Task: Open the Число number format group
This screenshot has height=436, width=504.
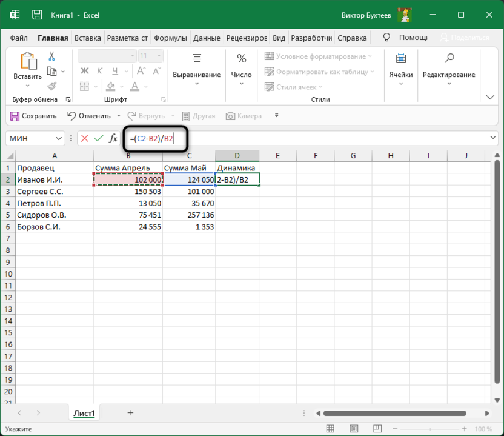Action: click(x=241, y=70)
